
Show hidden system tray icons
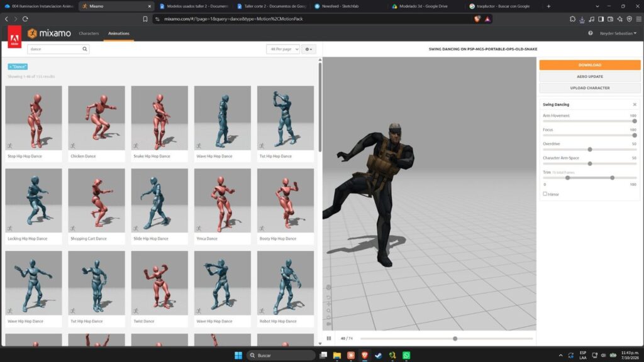(560, 356)
